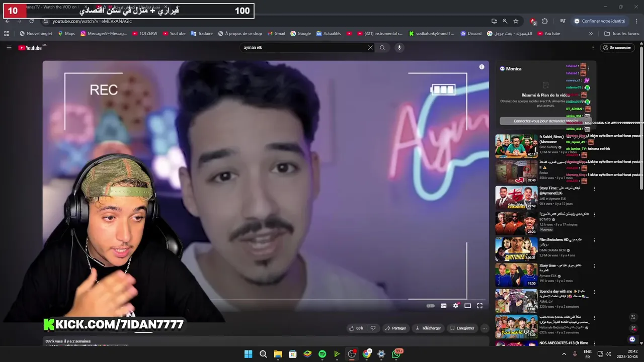The width and height of the screenshot is (644, 362).
Task: Bookmark this page with the star
Action: [516, 21]
